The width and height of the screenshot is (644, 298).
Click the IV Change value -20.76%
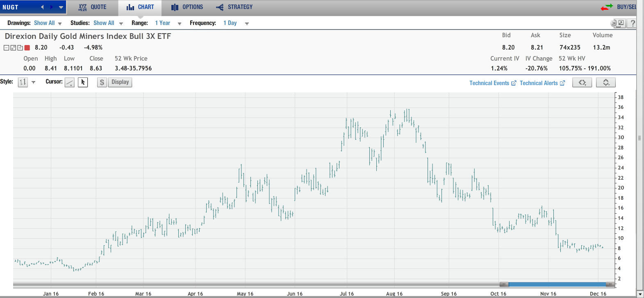click(536, 68)
